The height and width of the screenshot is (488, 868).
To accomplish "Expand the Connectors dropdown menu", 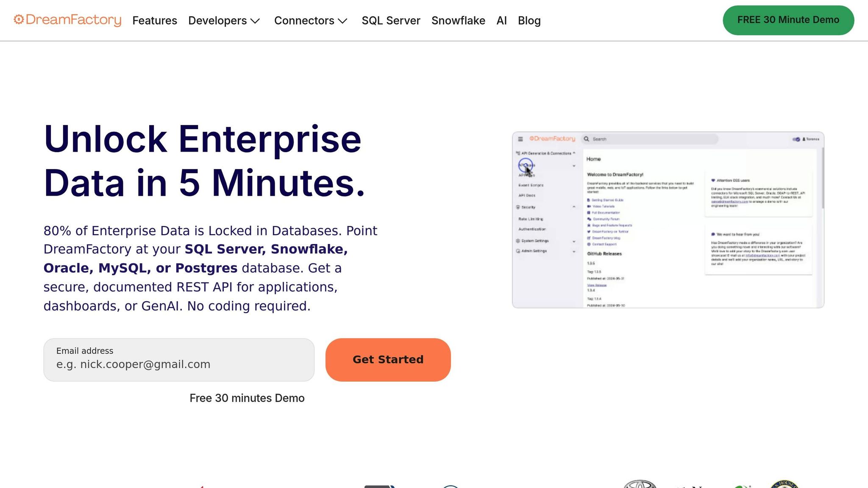I will coord(311,20).
